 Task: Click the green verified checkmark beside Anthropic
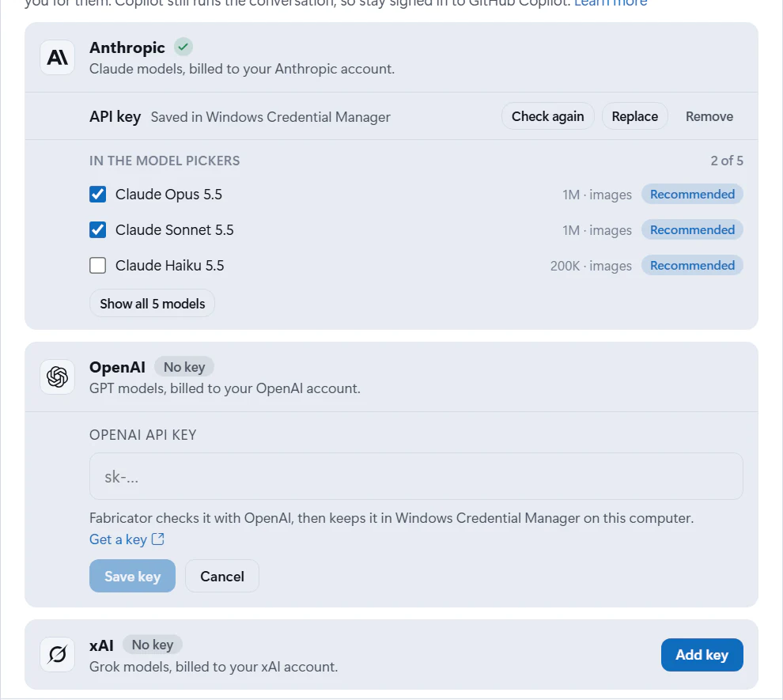pyautogui.click(x=183, y=47)
